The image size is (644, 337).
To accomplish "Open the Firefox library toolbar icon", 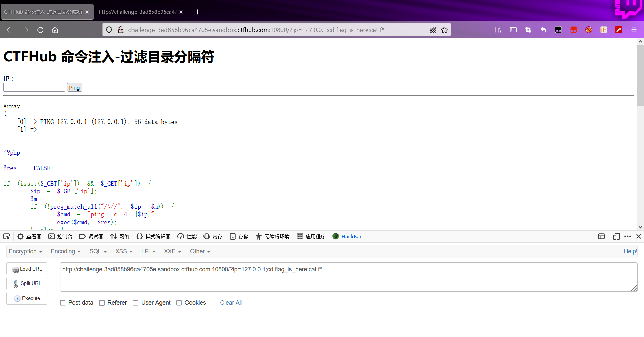I will [x=498, y=30].
